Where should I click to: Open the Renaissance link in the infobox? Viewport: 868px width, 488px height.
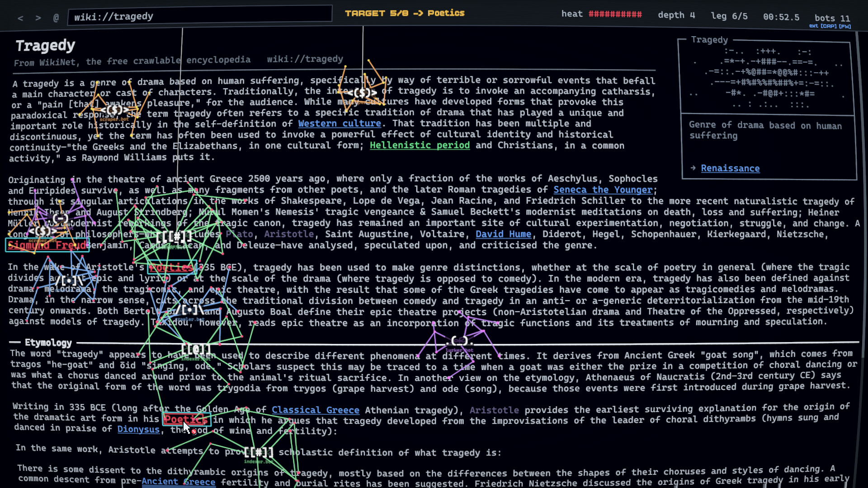pos(730,168)
